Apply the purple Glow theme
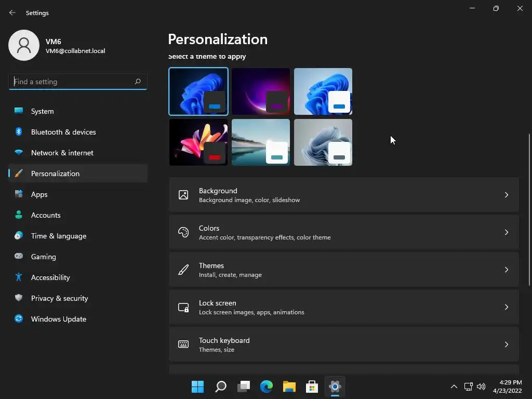 click(261, 91)
